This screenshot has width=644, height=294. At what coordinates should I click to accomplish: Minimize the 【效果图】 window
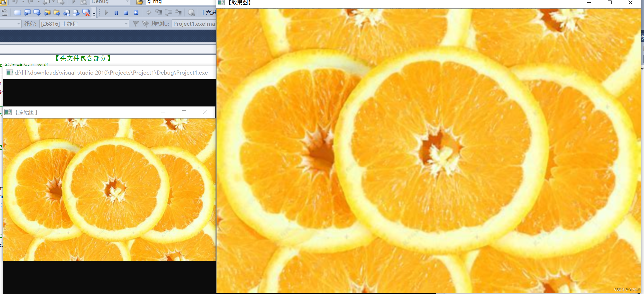589,3
